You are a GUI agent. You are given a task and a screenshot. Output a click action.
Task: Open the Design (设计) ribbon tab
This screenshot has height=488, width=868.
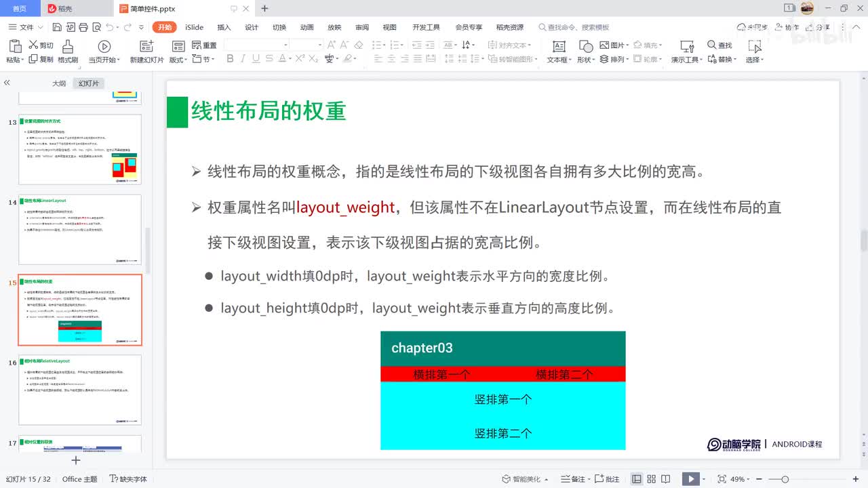tap(252, 27)
